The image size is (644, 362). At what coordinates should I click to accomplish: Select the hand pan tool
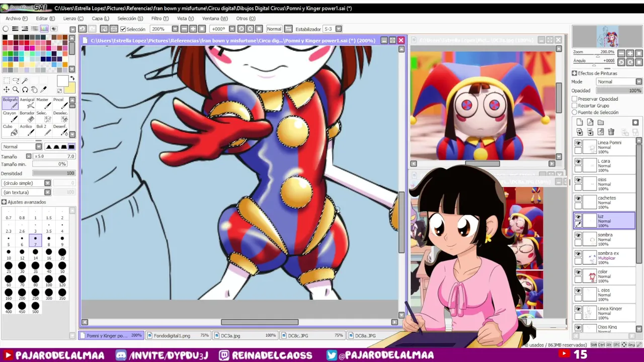(x=34, y=90)
